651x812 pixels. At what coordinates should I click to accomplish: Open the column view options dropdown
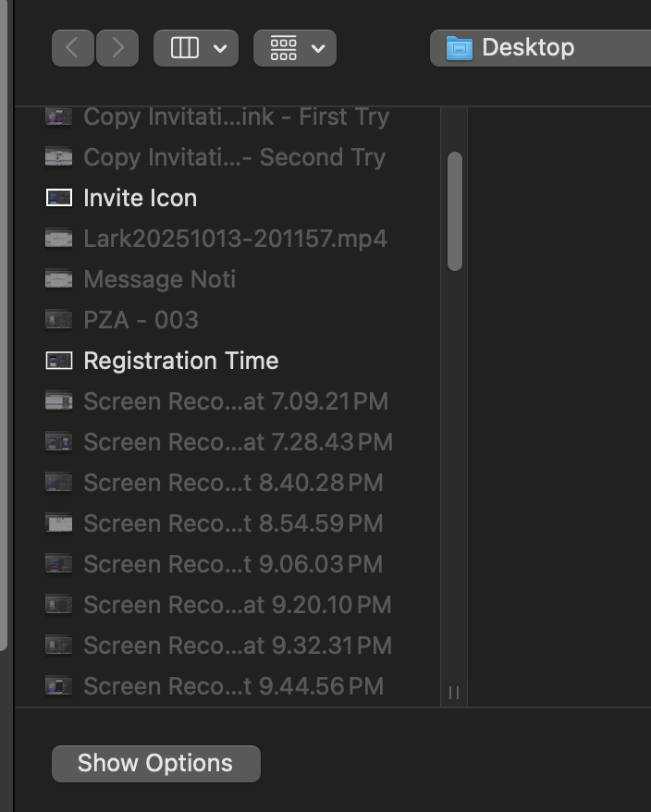pyautogui.click(x=196, y=48)
